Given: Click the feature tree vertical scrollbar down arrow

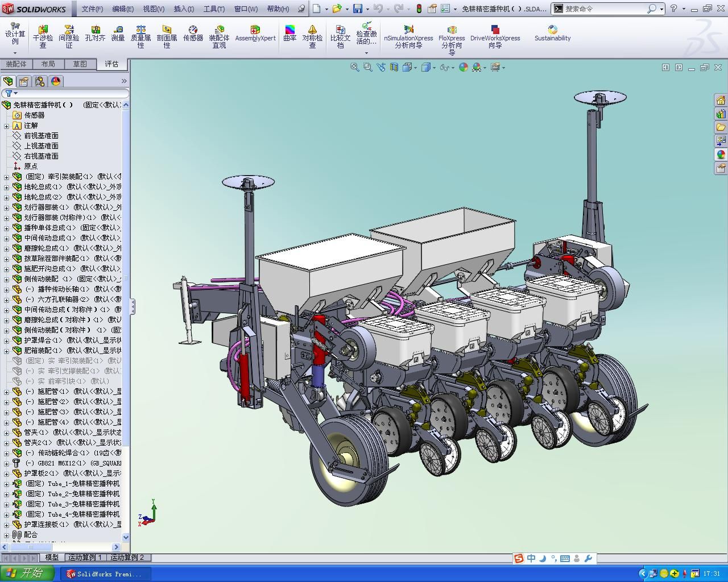Looking at the screenshot, I should [126, 537].
